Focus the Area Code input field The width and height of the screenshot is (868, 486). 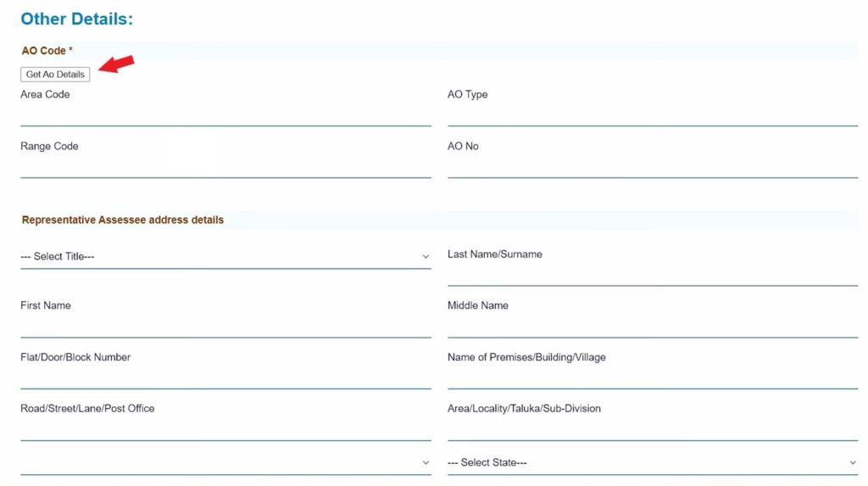pyautogui.click(x=225, y=115)
